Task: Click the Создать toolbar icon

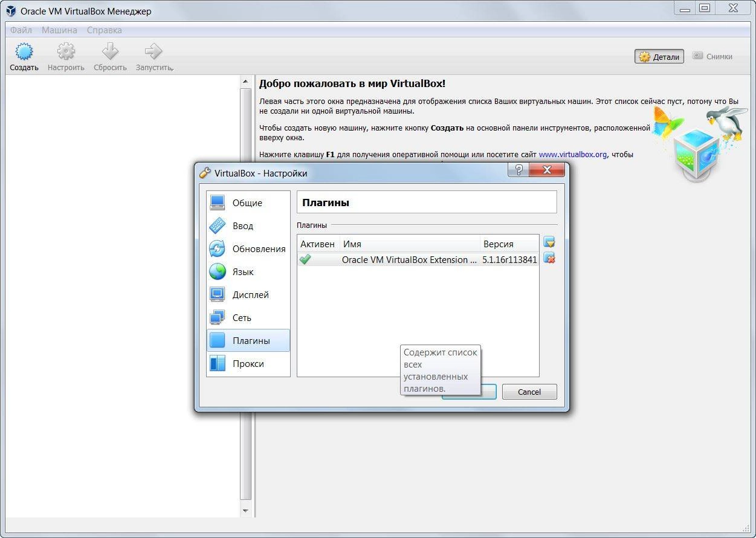Action: click(24, 51)
